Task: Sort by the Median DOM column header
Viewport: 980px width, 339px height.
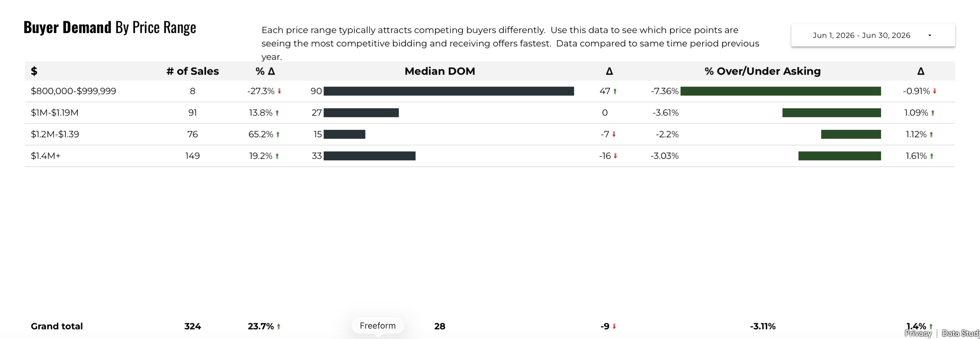Action: pyautogui.click(x=440, y=71)
